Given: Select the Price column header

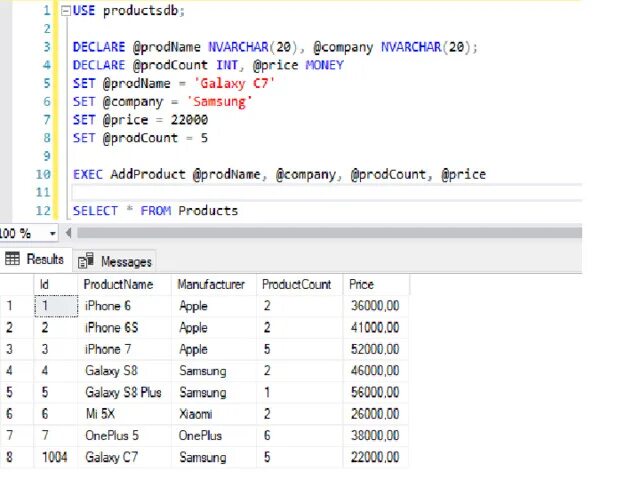Looking at the screenshot, I should pos(376,284).
